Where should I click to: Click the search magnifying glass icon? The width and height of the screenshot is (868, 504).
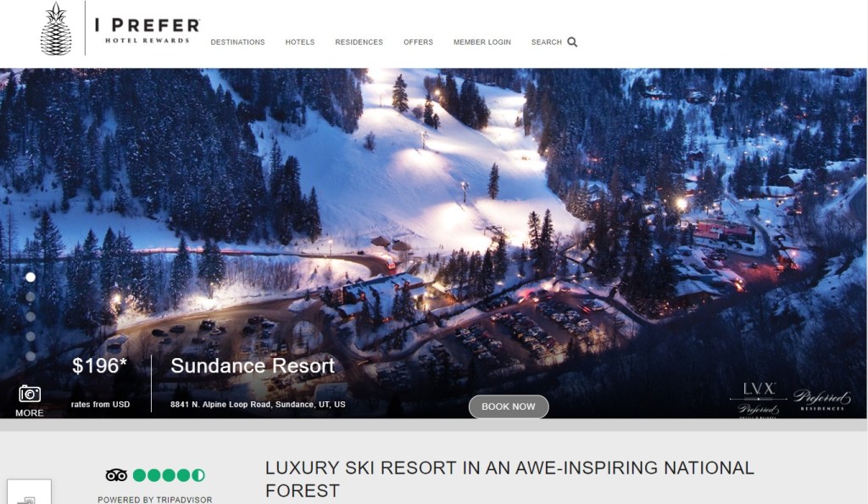click(572, 42)
